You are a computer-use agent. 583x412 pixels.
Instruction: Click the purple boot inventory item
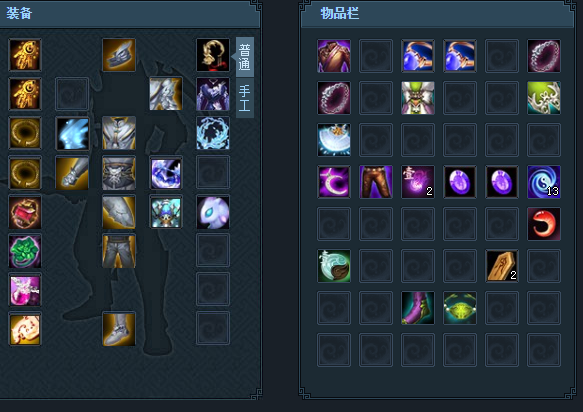(x=418, y=308)
